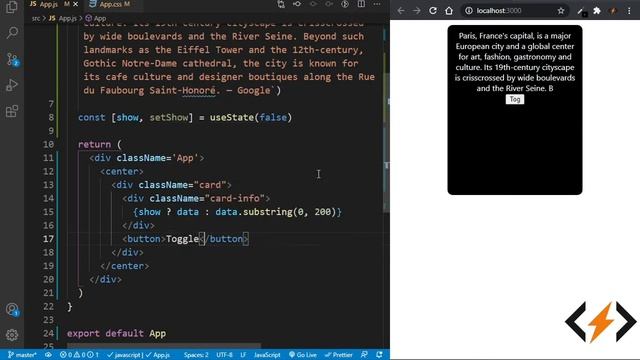Click the localhost:3000 address bar
The image size is (640, 360).
[x=514, y=11]
